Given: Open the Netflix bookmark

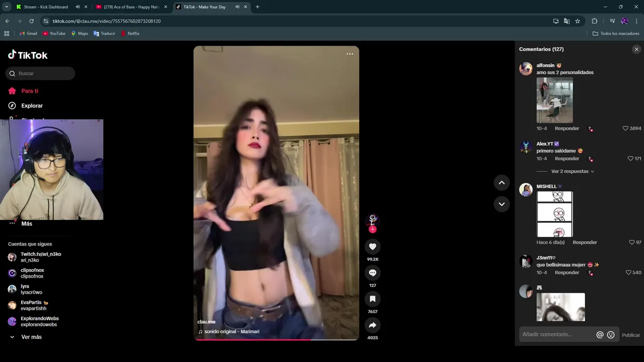Looking at the screenshot, I should (130, 34).
